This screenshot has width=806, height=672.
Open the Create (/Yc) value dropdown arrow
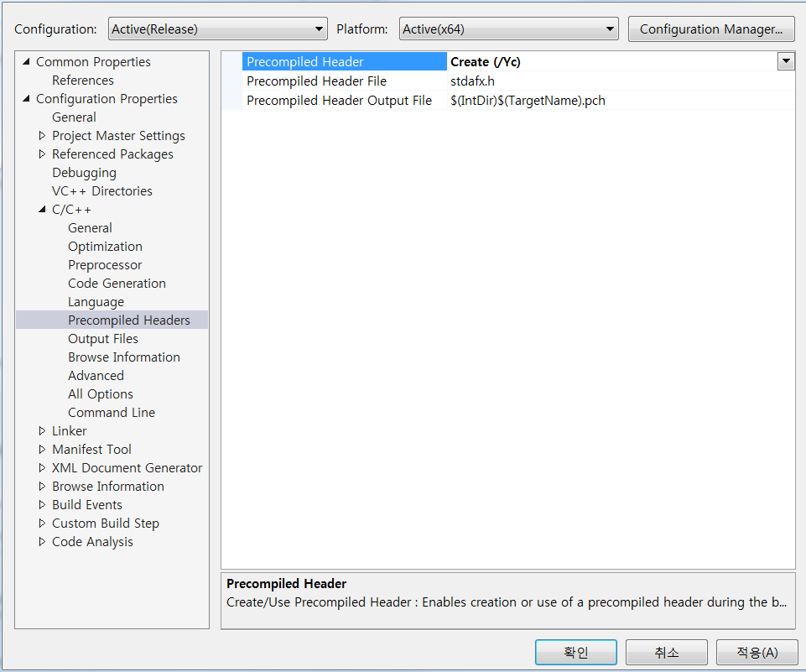point(786,61)
